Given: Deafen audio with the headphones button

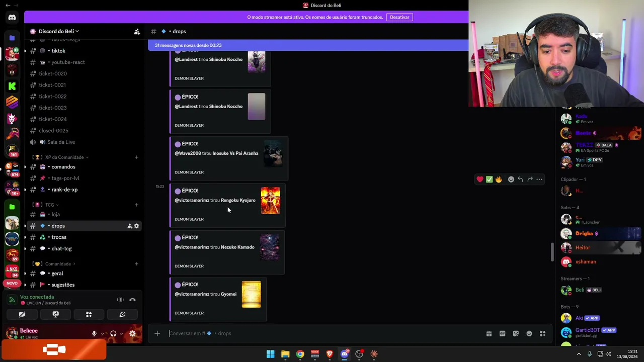Looking at the screenshot, I should 113,333.
